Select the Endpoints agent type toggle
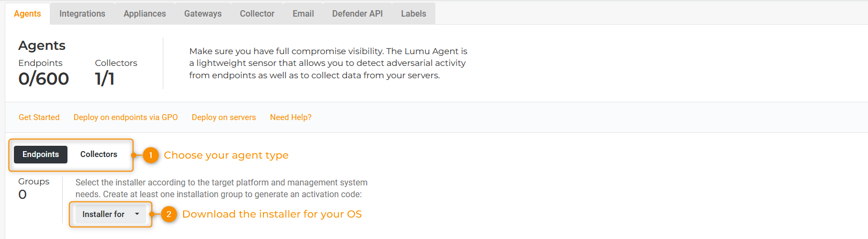 41,154
